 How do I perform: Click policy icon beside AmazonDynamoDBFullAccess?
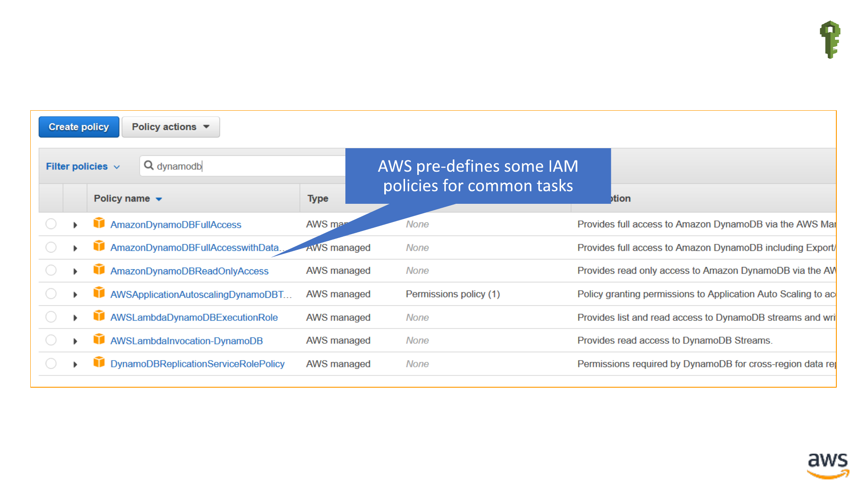99,223
